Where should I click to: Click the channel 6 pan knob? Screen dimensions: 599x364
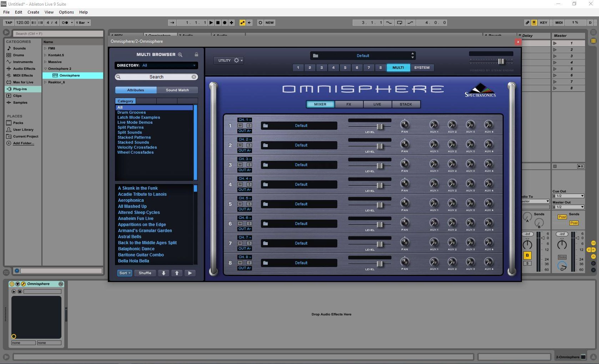pos(404,222)
